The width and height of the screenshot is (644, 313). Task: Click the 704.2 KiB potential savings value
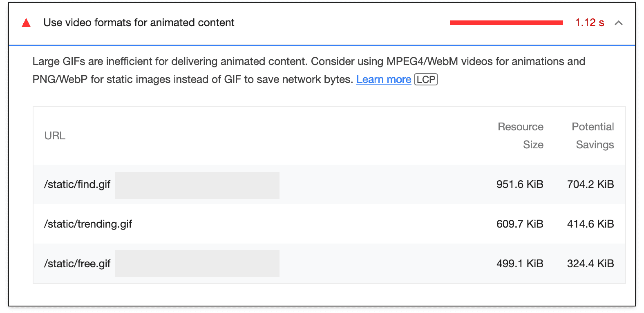(590, 184)
